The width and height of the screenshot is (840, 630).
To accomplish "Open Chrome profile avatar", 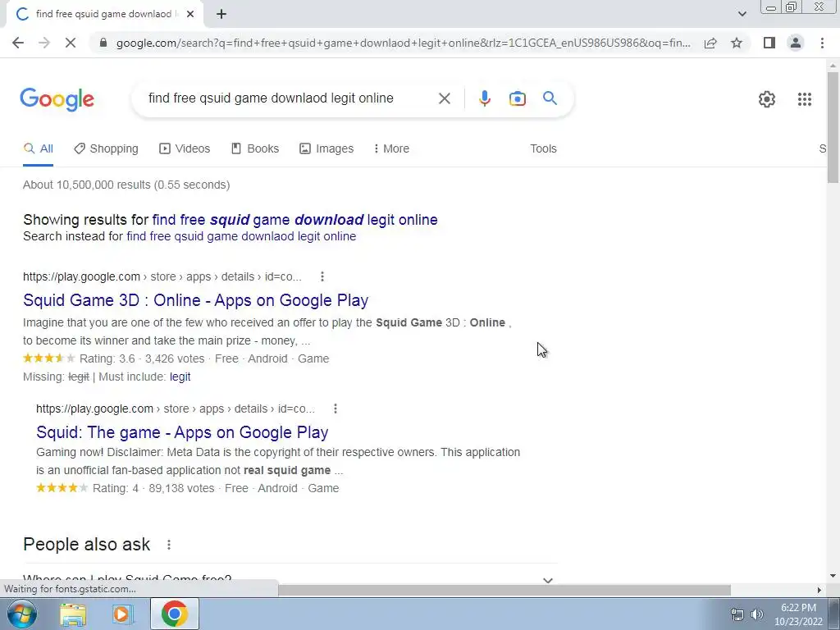I will pos(796,43).
